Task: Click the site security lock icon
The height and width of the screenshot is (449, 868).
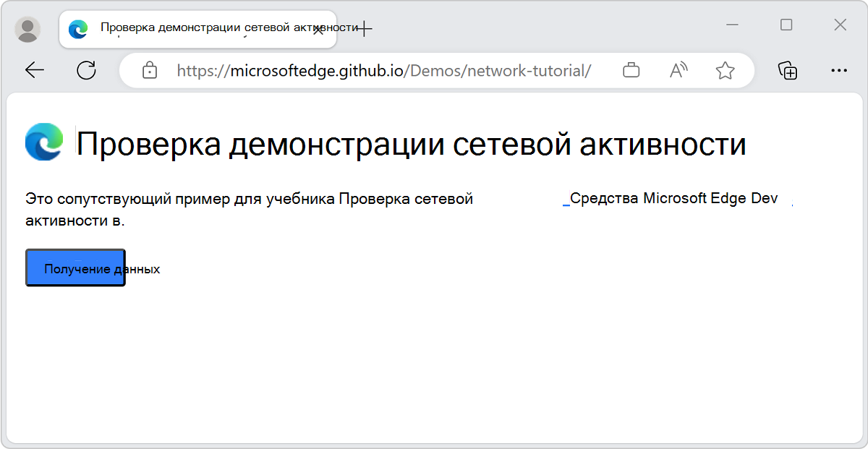Action: (150, 70)
